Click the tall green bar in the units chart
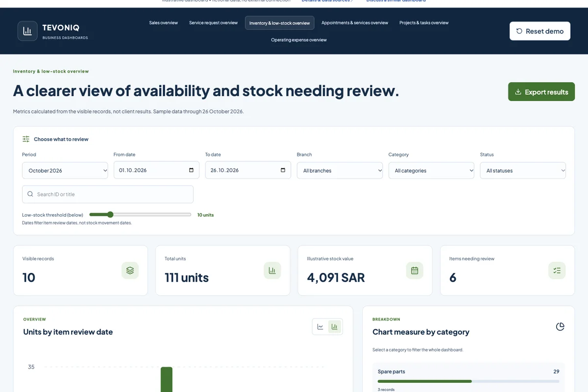 167,379
